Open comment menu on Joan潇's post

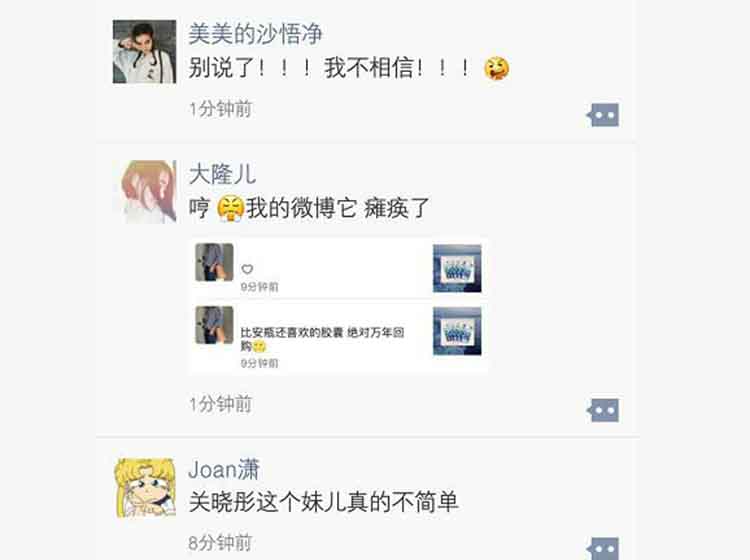click(x=603, y=549)
